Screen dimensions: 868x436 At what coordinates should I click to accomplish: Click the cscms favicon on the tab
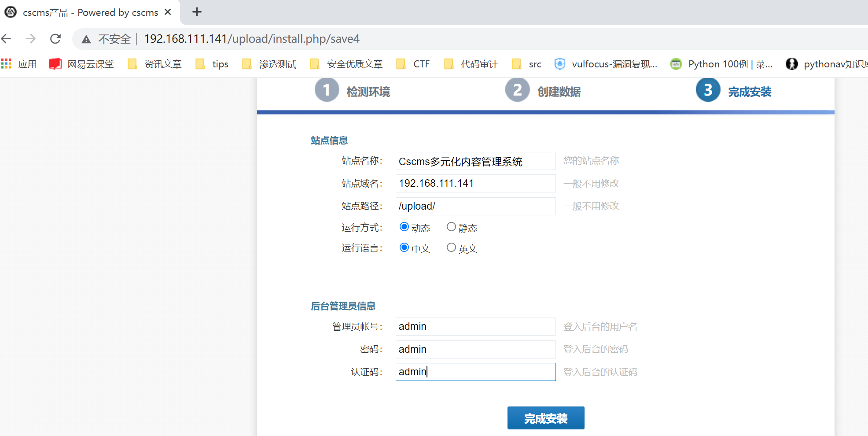point(11,12)
